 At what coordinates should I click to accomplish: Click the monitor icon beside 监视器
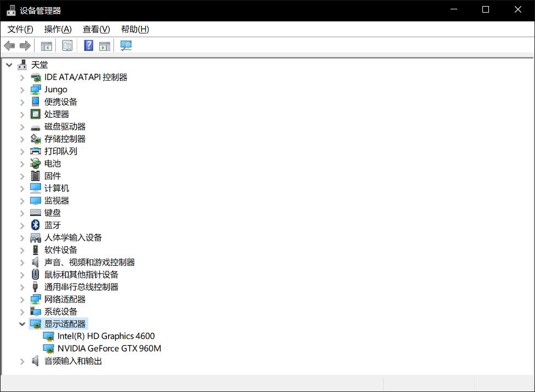36,200
